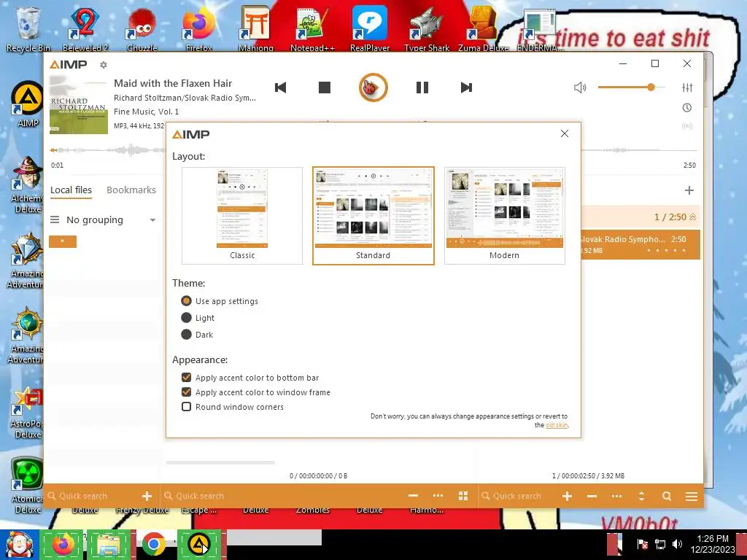
Task: Click plus next to left Quick search
Action: pyautogui.click(x=147, y=496)
